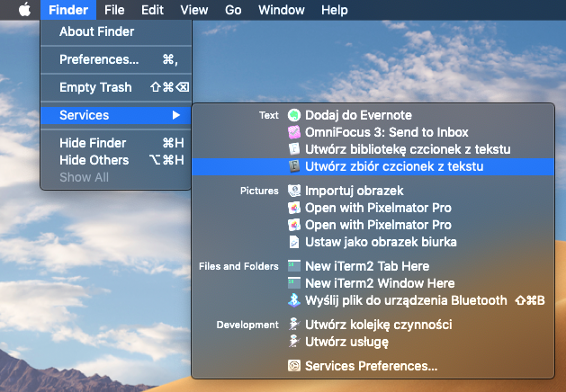The height and width of the screenshot is (392, 566).
Task: Select Dodaj do Evernote service
Action: point(373,115)
